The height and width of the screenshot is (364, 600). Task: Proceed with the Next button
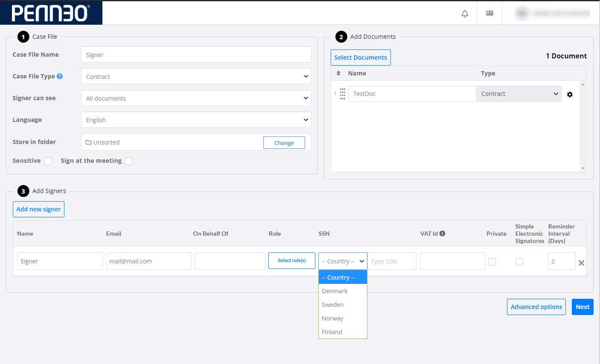tap(583, 307)
